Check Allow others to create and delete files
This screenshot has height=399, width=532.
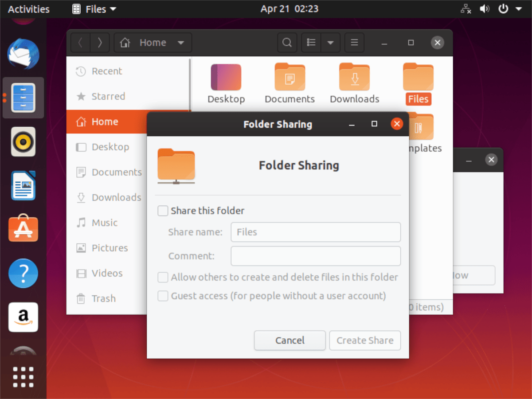click(163, 277)
